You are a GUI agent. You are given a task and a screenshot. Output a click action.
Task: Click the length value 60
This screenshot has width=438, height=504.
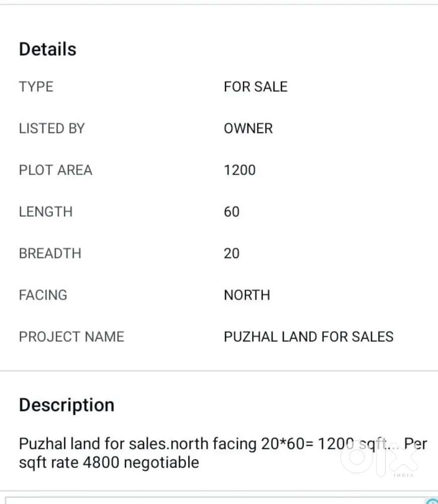pos(232,212)
